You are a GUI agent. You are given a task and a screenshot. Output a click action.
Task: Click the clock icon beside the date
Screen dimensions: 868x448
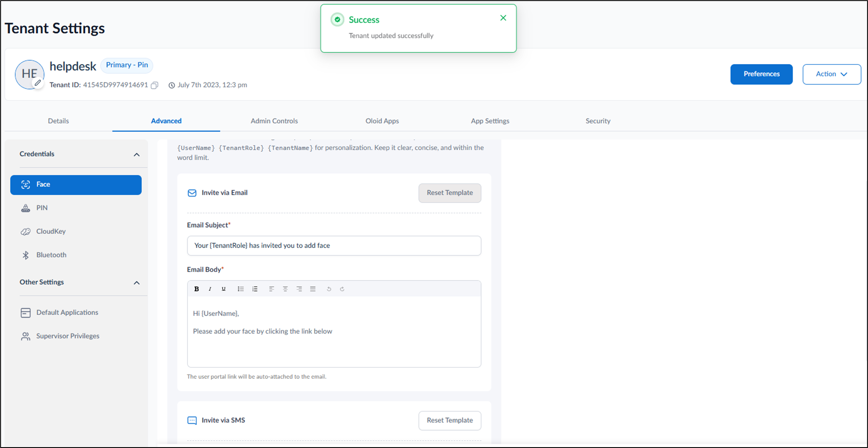pos(172,85)
